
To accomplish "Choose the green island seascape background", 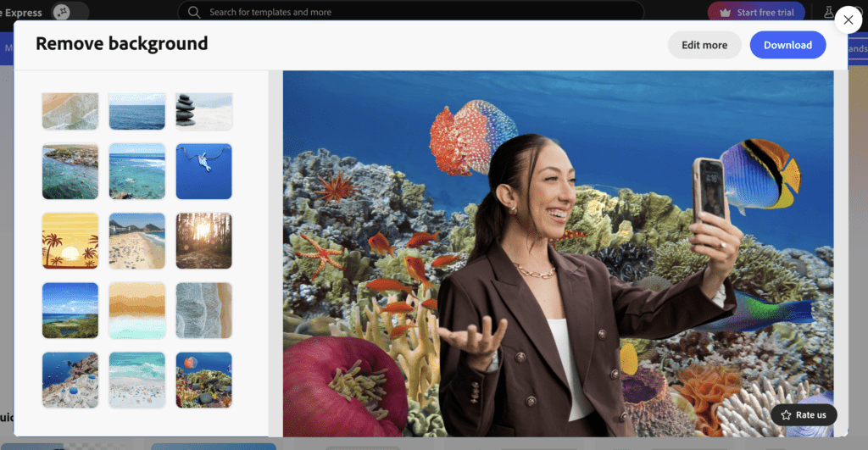I will (x=70, y=310).
